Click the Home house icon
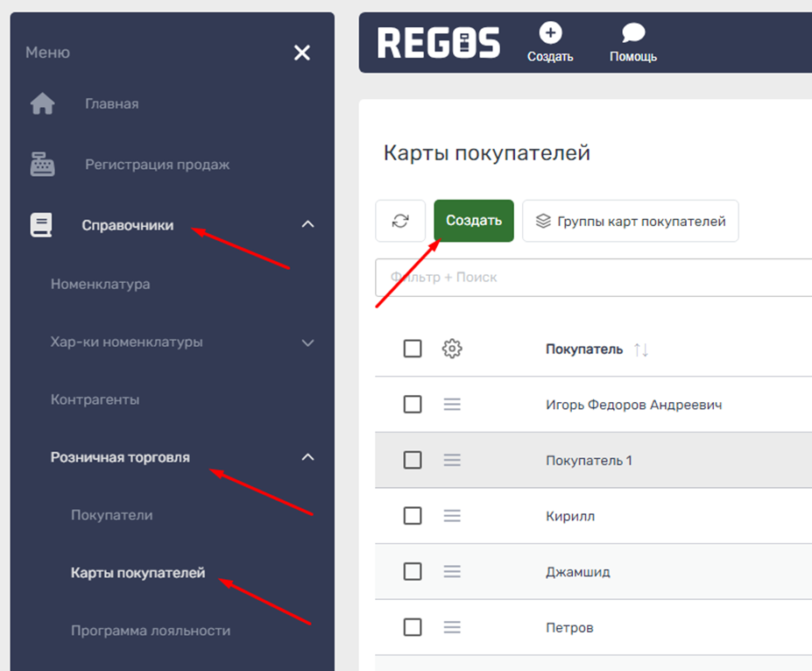This screenshot has height=671, width=812. [42, 104]
